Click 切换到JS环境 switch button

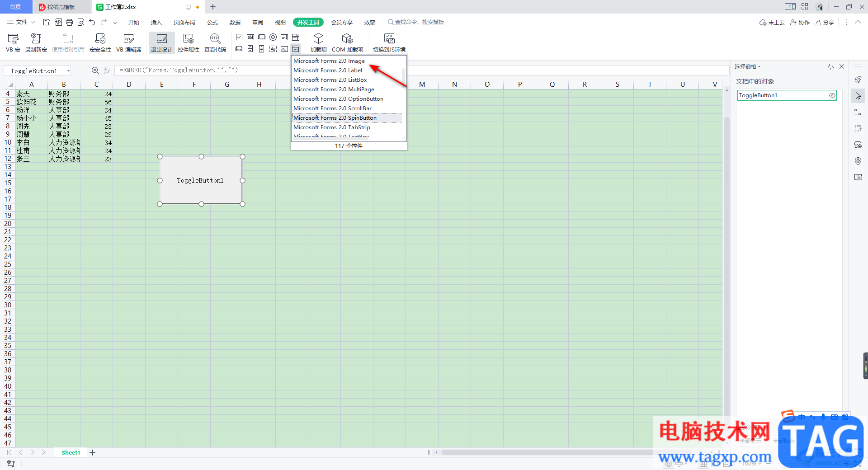(389, 43)
